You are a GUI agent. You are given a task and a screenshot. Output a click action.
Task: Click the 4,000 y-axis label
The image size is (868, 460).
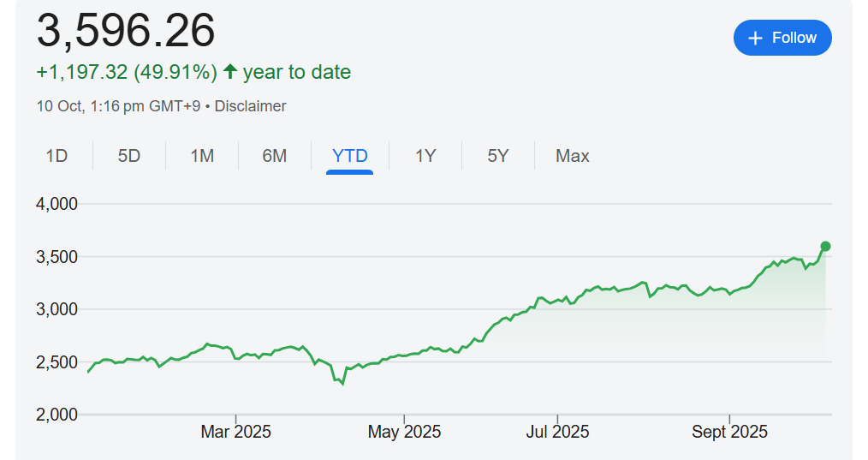click(57, 204)
